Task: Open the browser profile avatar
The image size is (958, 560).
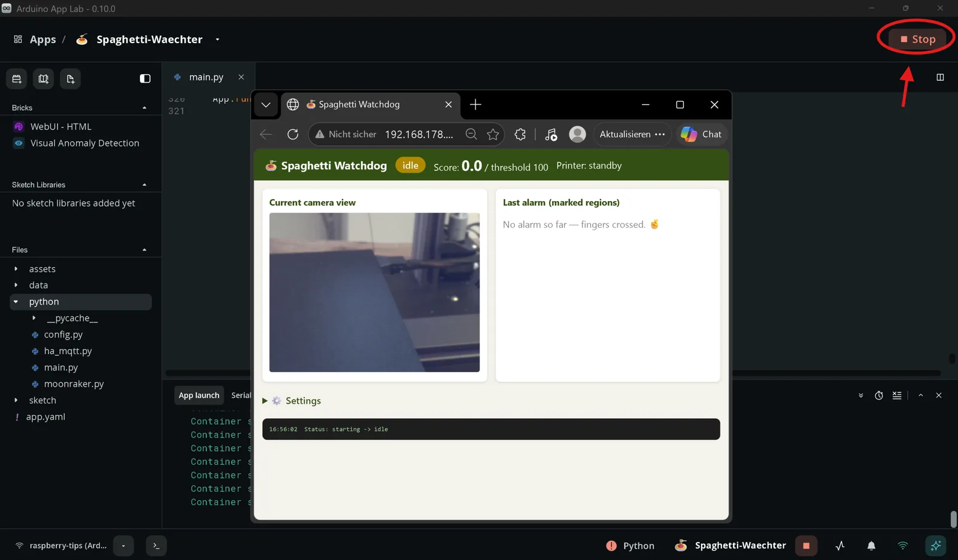Action: (x=577, y=135)
